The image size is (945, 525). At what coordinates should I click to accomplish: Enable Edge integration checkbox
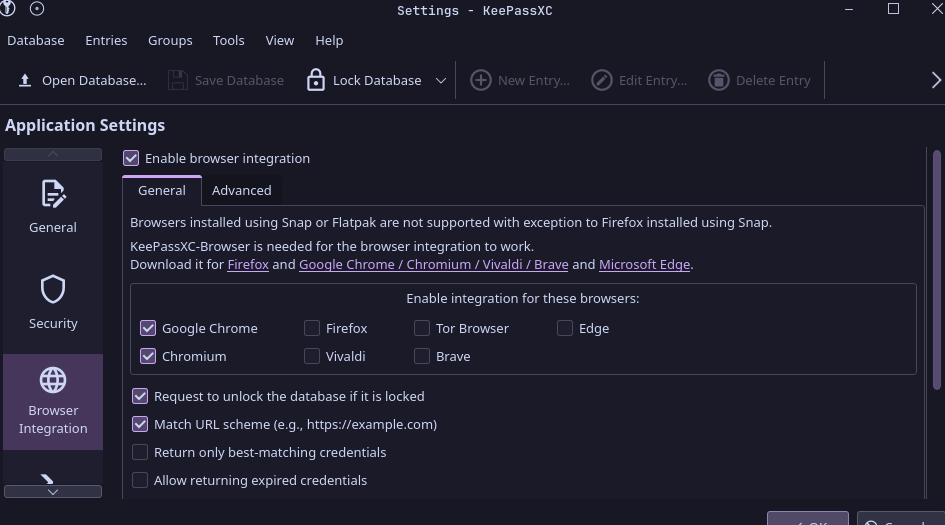click(x=565, y=329)
